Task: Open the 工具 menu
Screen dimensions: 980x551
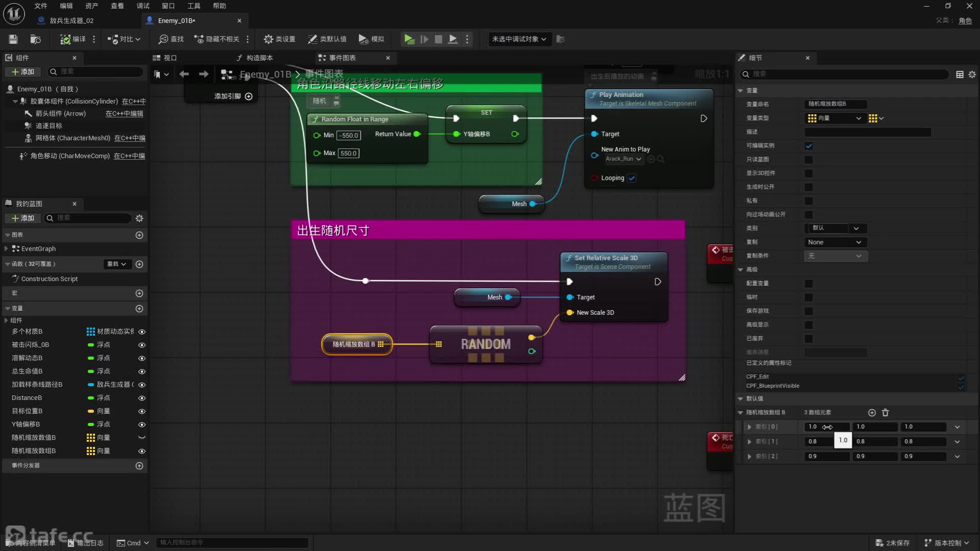Action: (193, 6)
